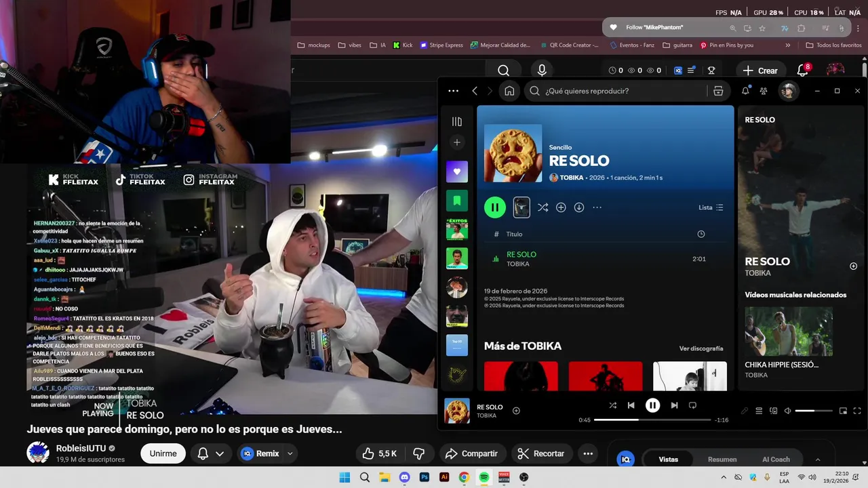Save RE SOLO single to library
The height and width of the screenshot is (488, 868).
[561, 207]
